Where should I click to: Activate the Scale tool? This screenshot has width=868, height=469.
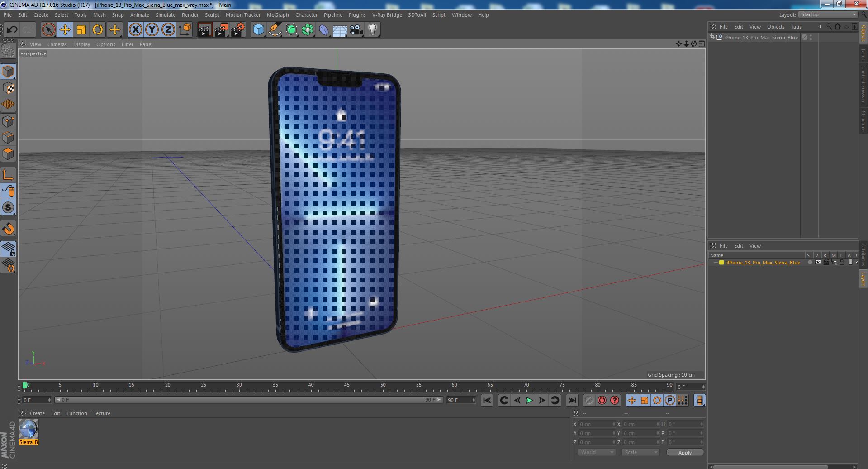(81, 30)
